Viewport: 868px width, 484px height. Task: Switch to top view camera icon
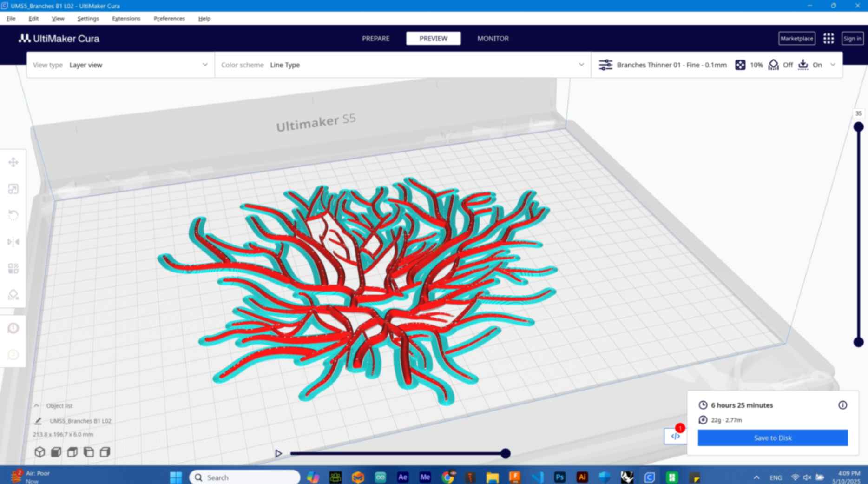72,452
